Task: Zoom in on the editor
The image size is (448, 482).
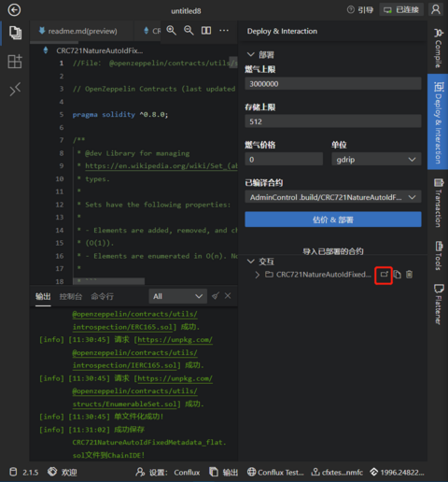Action: tap(171, 31)
